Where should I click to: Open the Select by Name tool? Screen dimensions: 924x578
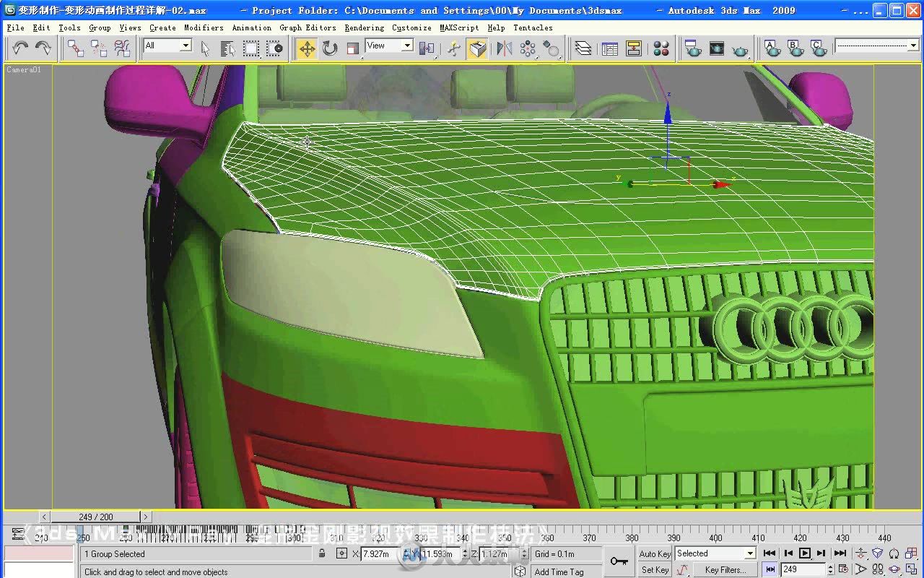[x=228, y=48]
